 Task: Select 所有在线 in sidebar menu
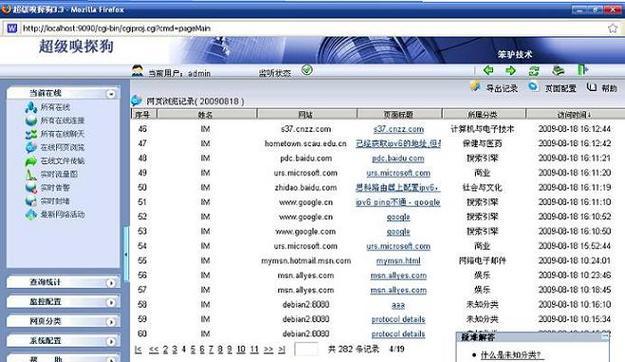(55, 107)
